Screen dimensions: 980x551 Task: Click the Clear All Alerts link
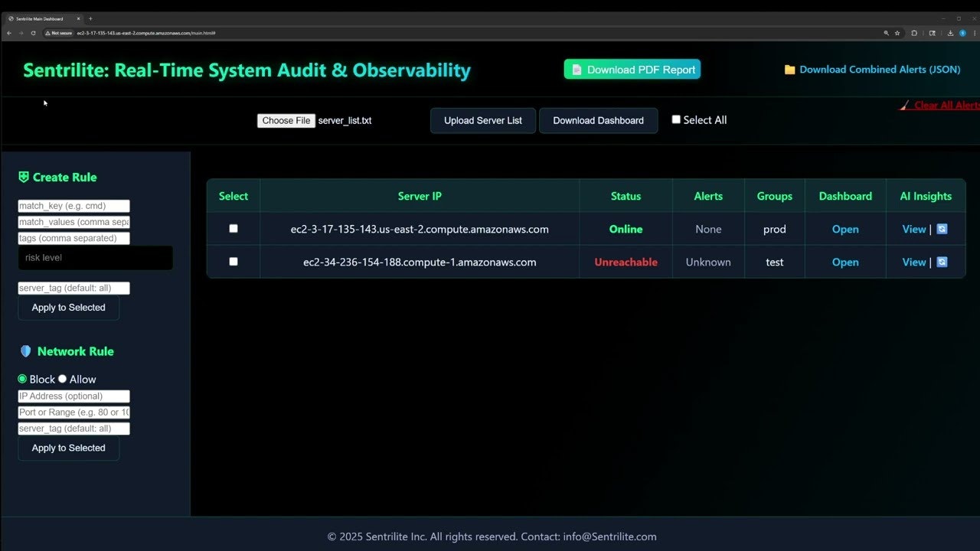pos(940,106)
